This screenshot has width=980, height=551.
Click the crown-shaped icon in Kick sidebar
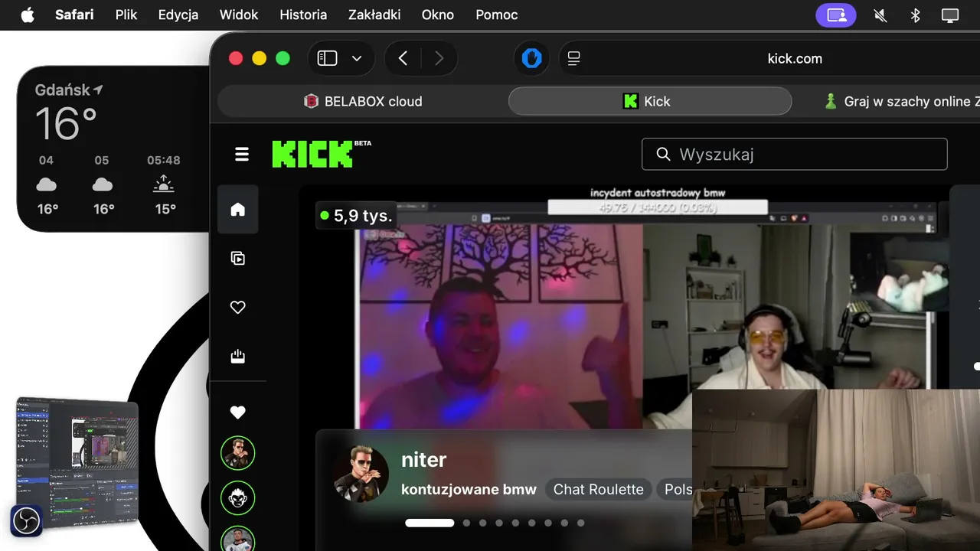(238, 356)
